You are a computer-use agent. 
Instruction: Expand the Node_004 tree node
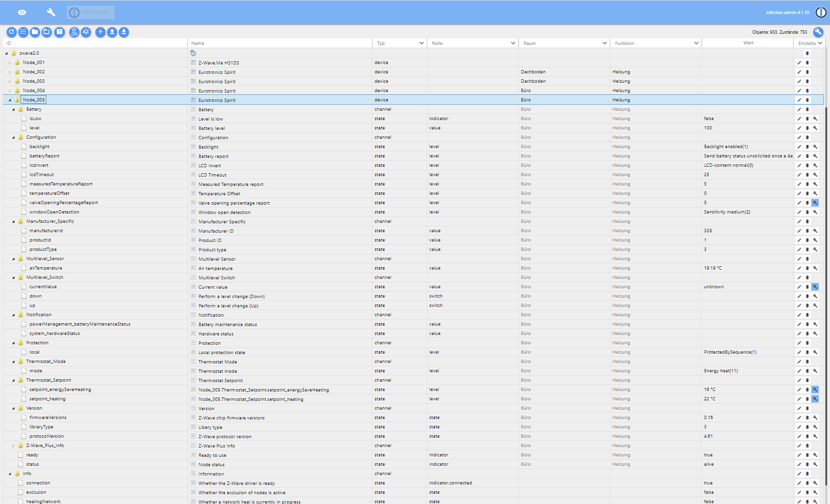10,91
